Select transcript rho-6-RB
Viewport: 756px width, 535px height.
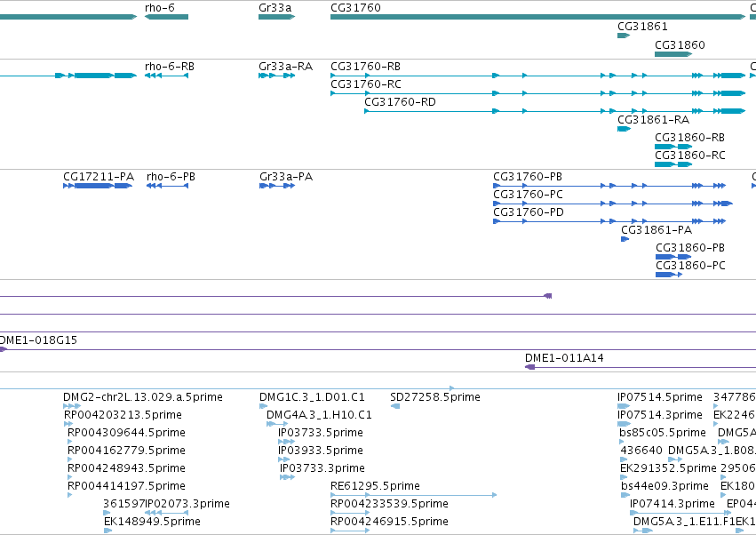pyautogui.click(x=166, y=76)
